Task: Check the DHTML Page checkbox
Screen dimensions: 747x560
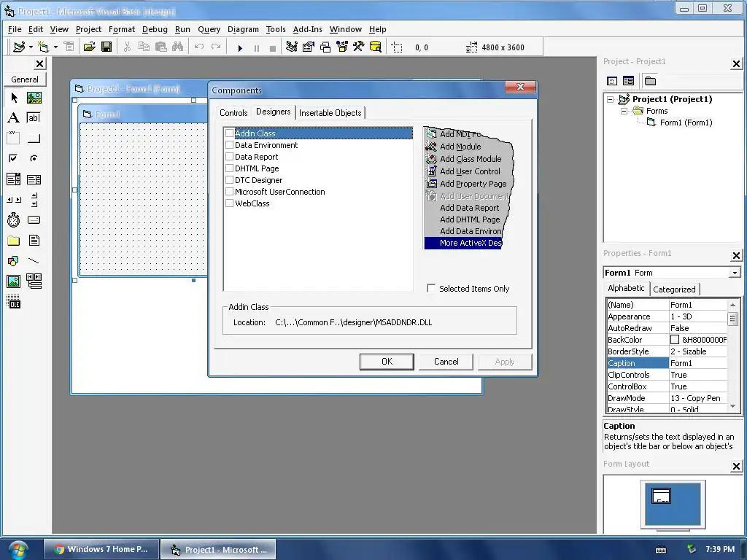Action: click(x=230, y=168)
